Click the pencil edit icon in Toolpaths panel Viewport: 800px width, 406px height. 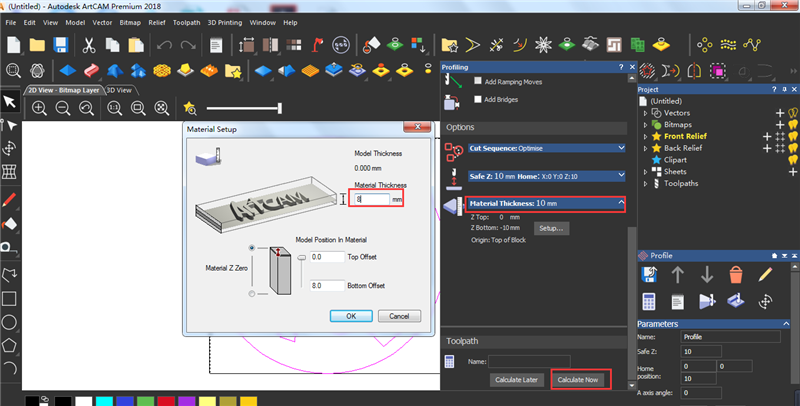(765, 274)
